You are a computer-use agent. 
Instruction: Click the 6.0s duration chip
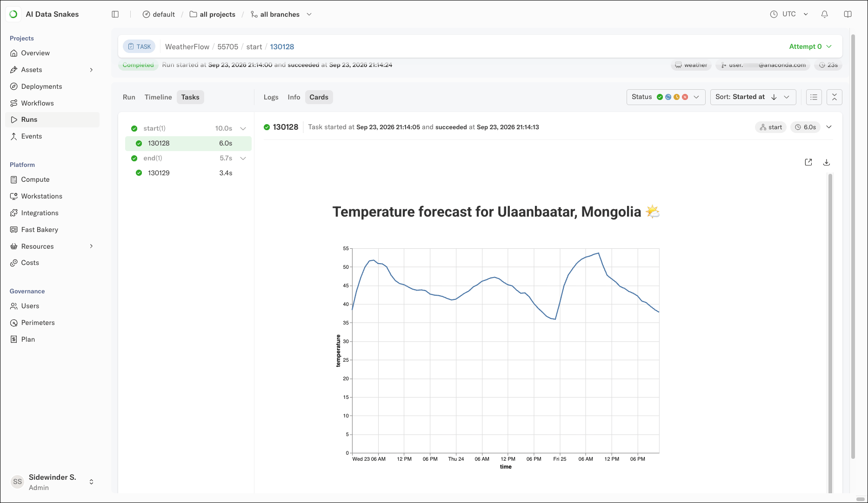click(805, 127)
